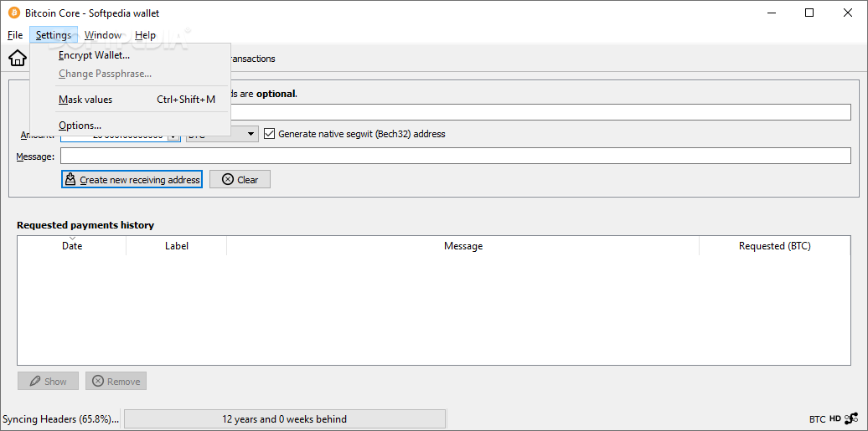Open Options... from Settings menu
868x431 pixels.
(x=130, y=126)
